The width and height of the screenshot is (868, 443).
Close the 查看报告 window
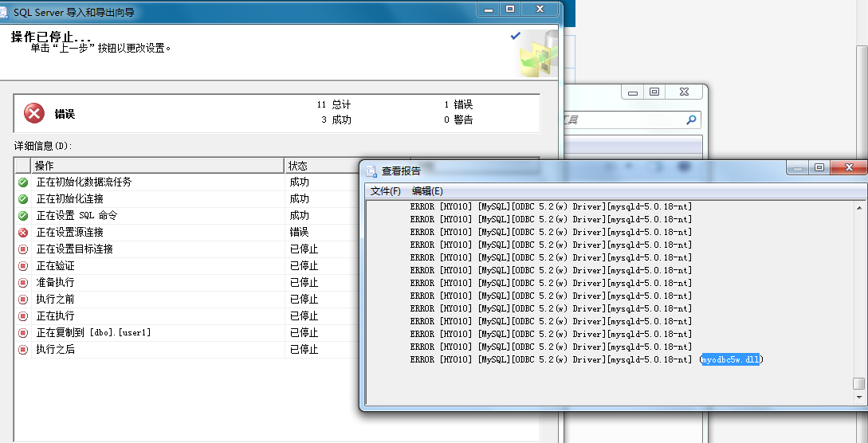click(849, 167)
